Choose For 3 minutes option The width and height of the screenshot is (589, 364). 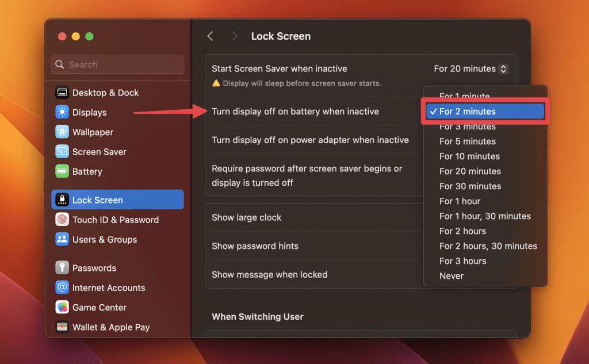coord(467,127)
